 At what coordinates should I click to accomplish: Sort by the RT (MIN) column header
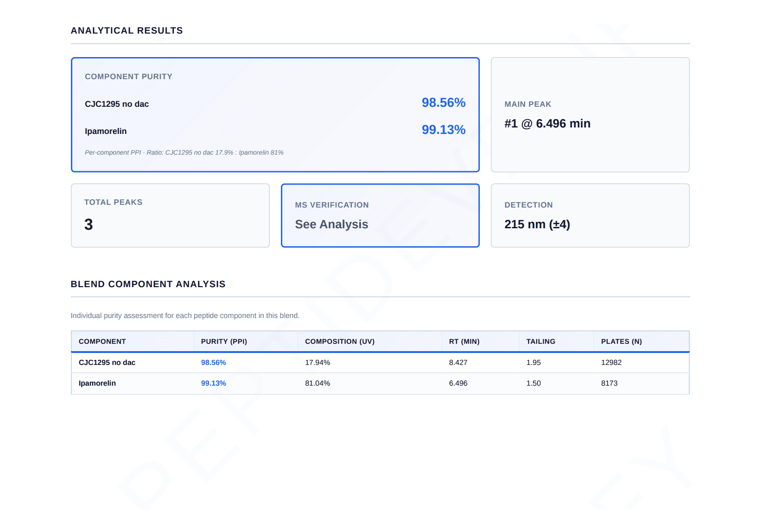tap(464, 341)
